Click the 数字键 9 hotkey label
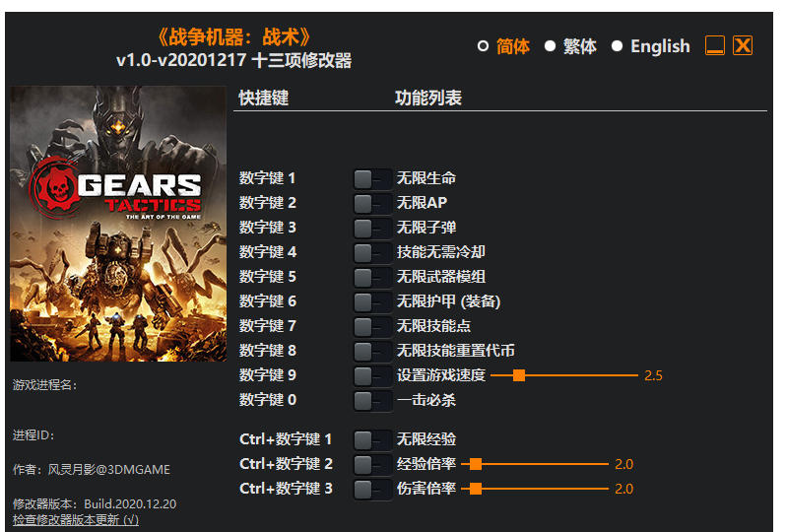 (x=267, y=375)
